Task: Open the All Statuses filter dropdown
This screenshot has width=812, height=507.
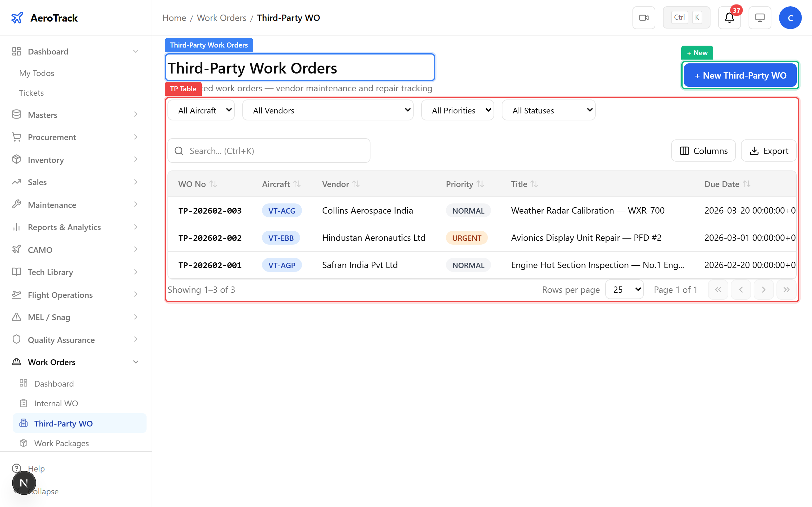Action: [548, 110]
